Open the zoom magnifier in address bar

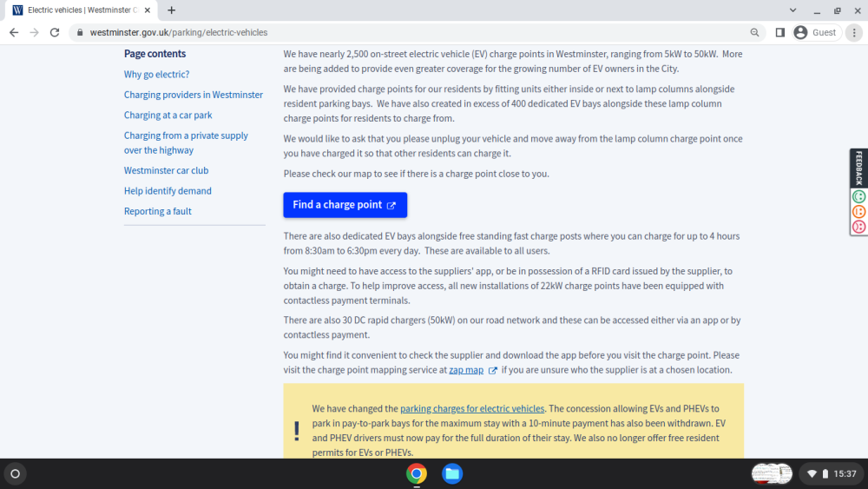click(754, 33)
